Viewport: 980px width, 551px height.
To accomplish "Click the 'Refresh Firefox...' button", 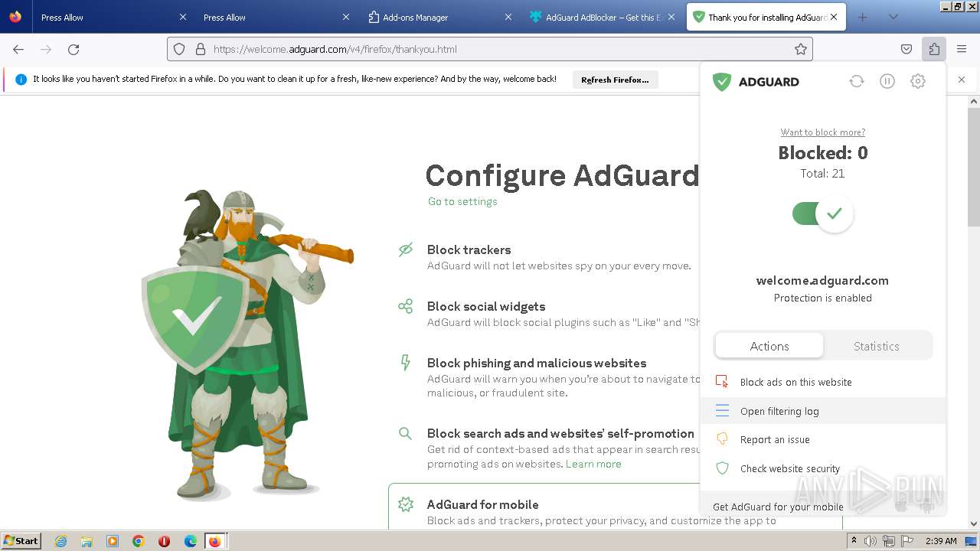I will tap(615, 80).
